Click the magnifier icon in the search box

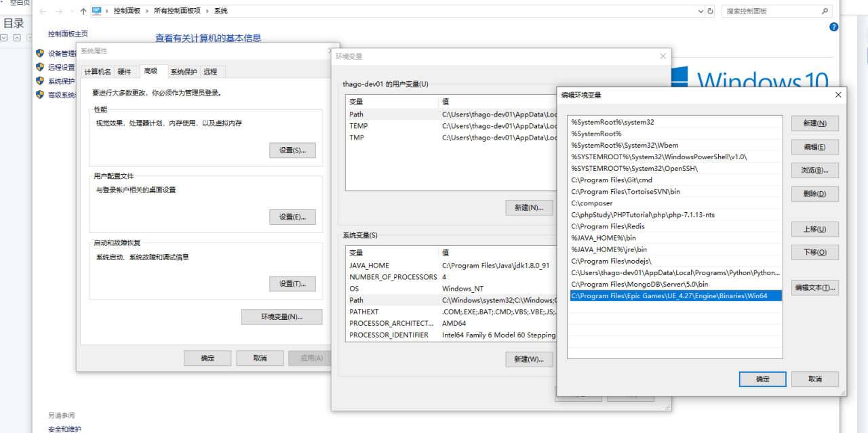(x=825, y=12)
